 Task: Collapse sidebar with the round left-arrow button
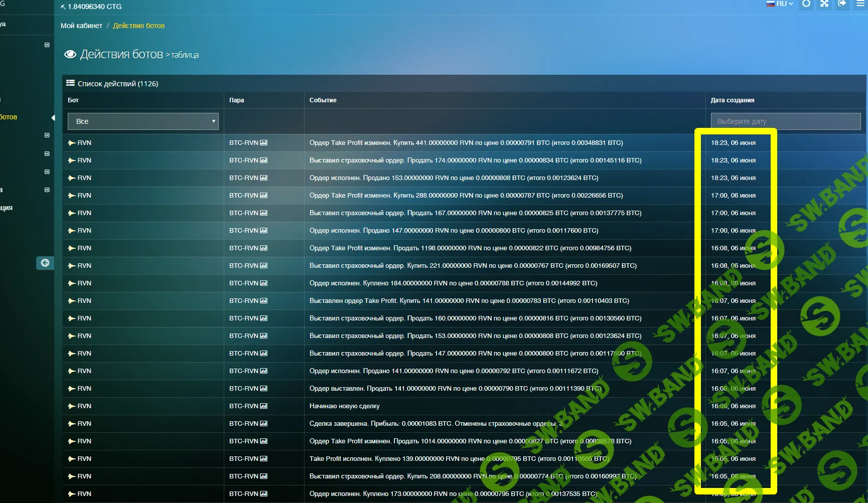tap(45, 263)
